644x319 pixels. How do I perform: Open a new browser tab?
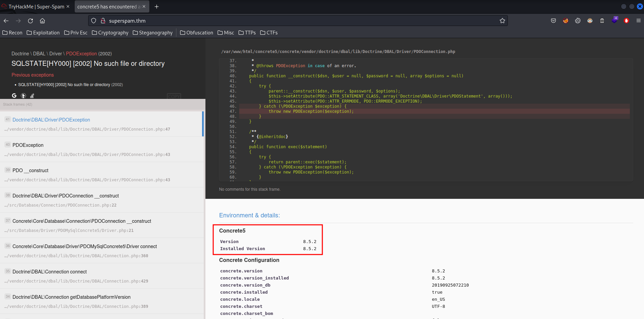(x=156, y=7)
